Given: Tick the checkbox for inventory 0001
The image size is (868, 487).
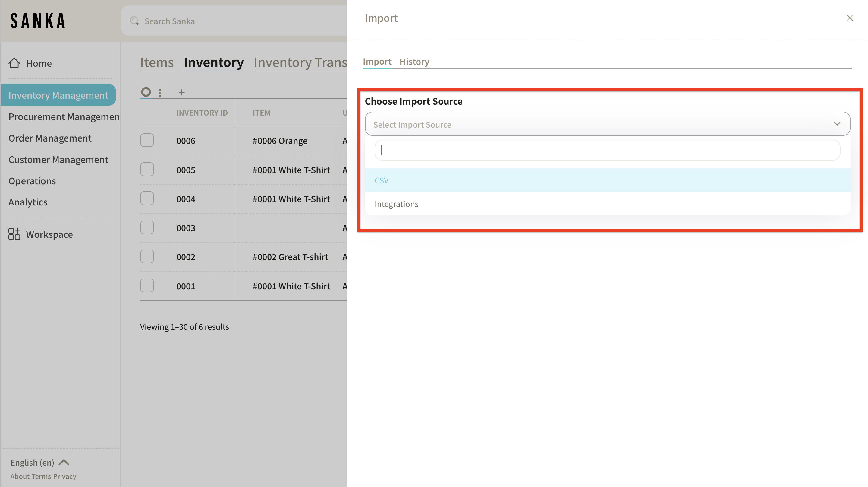Looking at the screenshot, I should click(147, 286).
